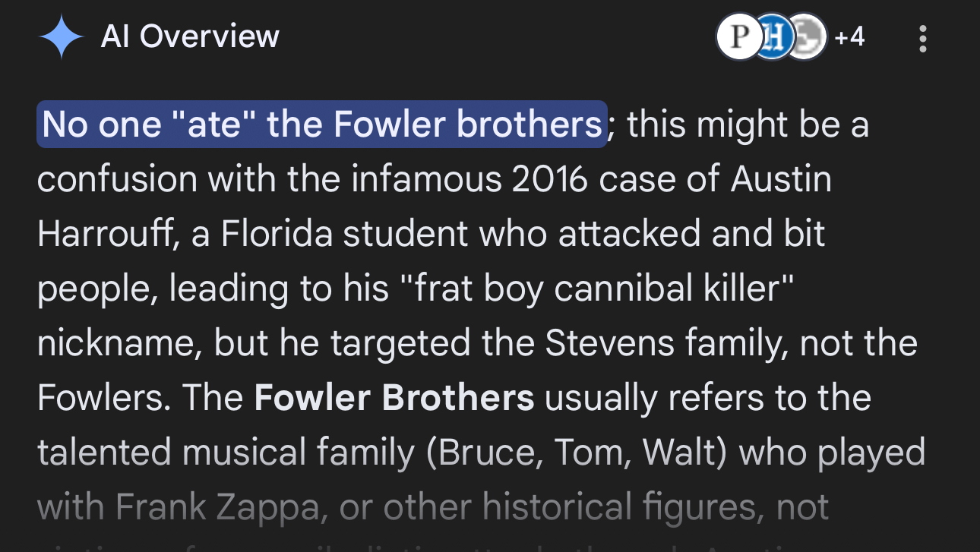The image size is (980, 552).
Task: Click the bold "Fowler Brothers" text
Action: click(x=394, y=399)
